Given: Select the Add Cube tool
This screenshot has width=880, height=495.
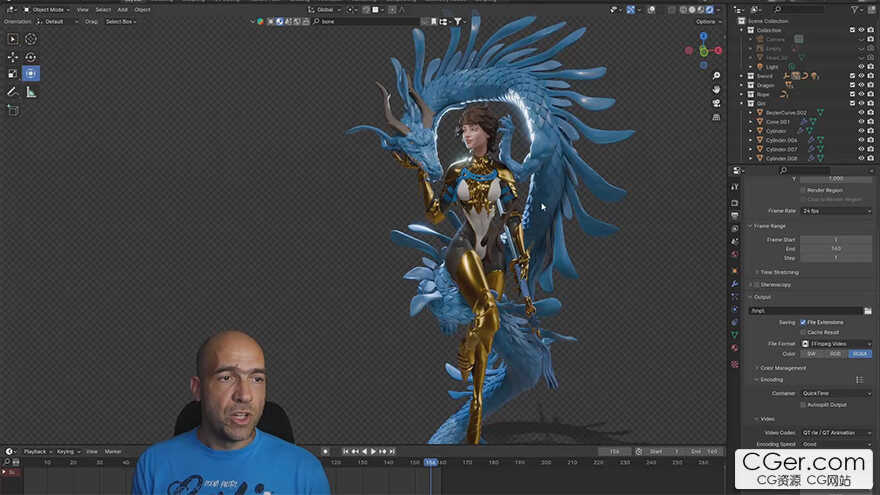Looking at the screenshot, I should (12, 111).
